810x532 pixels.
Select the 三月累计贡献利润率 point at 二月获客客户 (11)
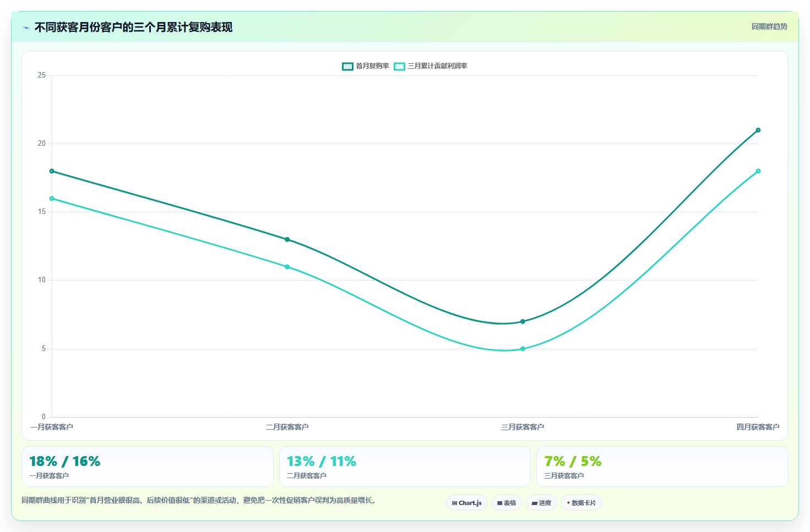pyautogui.click(x=287, y=267)
